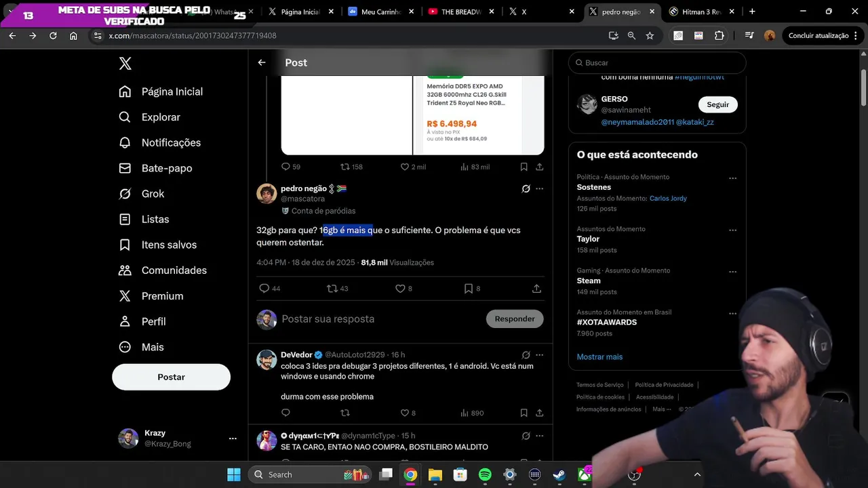Viewport: 868px width, 488px height.
Task: Open Spotify from taskbar
Action: [485, 474]
